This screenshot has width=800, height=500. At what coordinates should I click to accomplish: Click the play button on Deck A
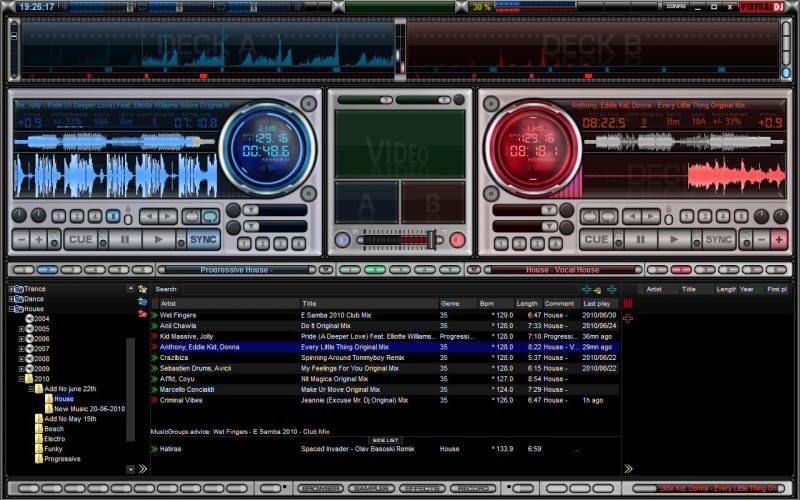pos(159,239)
